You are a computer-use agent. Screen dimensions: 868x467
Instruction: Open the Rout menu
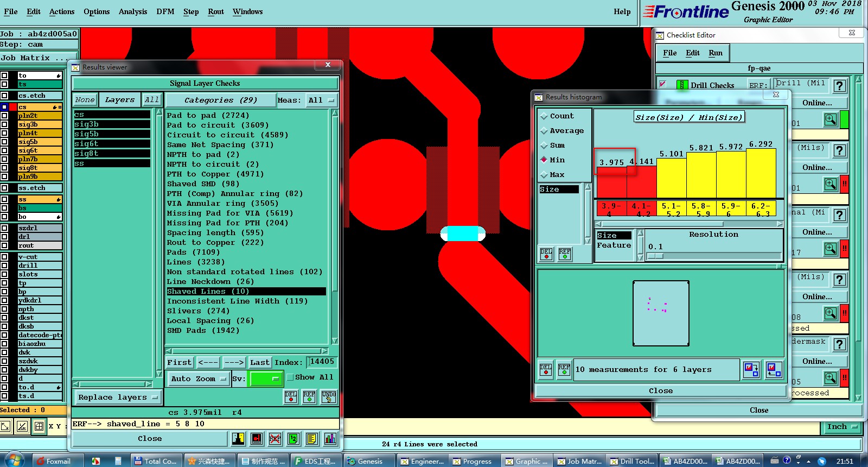pyautogui.click(x=216, y=11)
